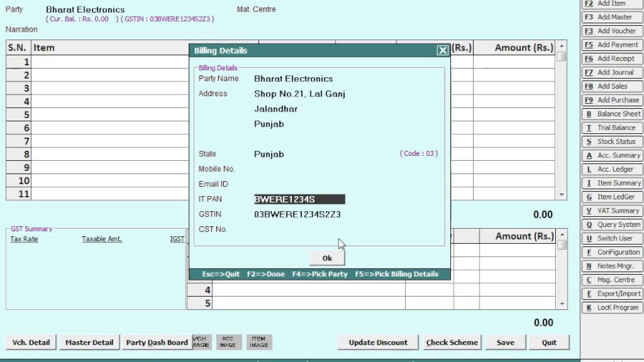Click the Master Detail button
644x362 pixels.
89,343
